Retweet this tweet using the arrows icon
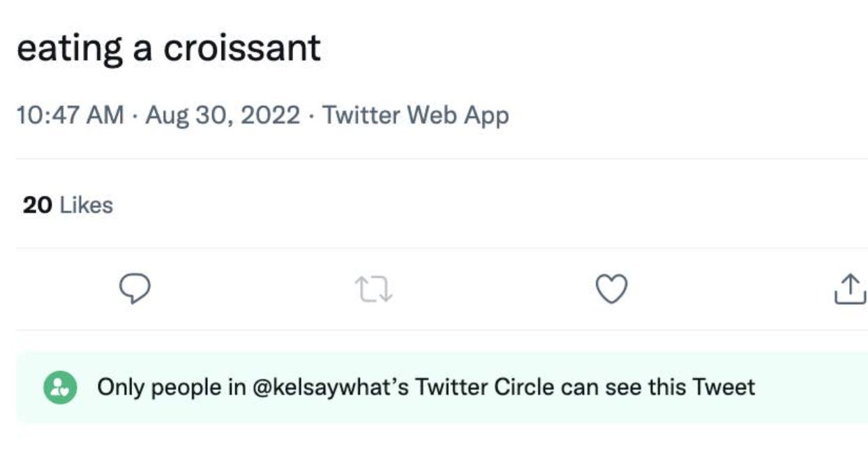Viewport: 868px width, 454px height. 374,289
